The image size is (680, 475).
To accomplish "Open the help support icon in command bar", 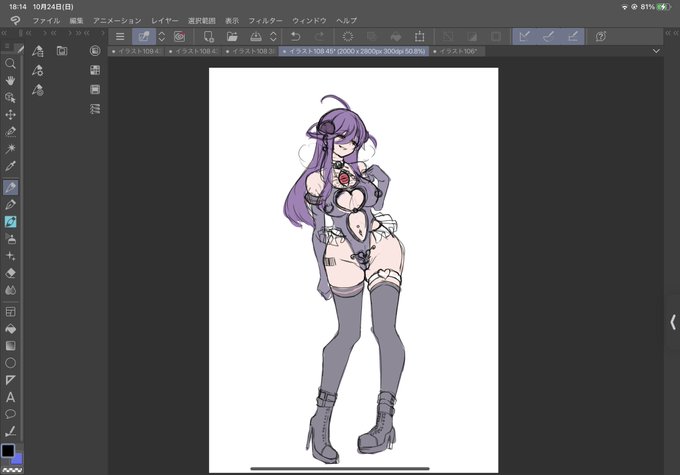I will [601, 36].
